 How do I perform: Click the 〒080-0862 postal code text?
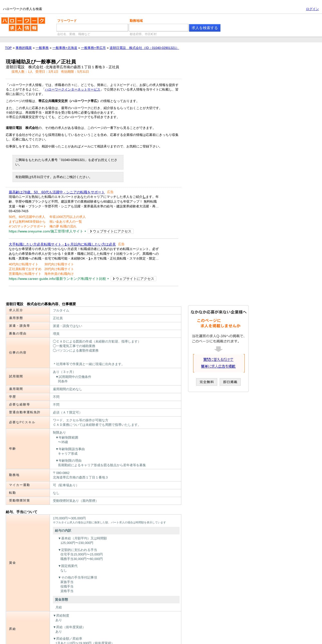click(x=61, y=473)
